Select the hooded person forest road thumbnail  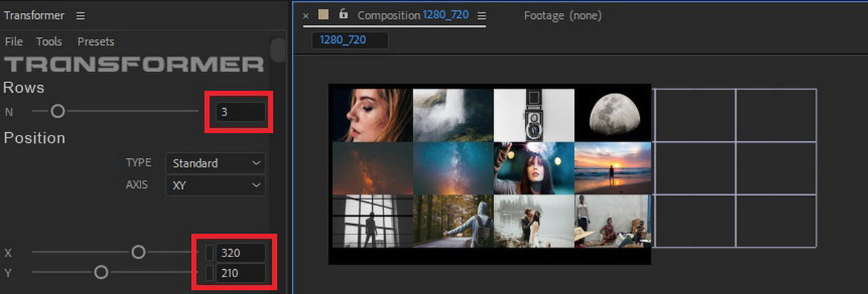click(x=453, y=222)
